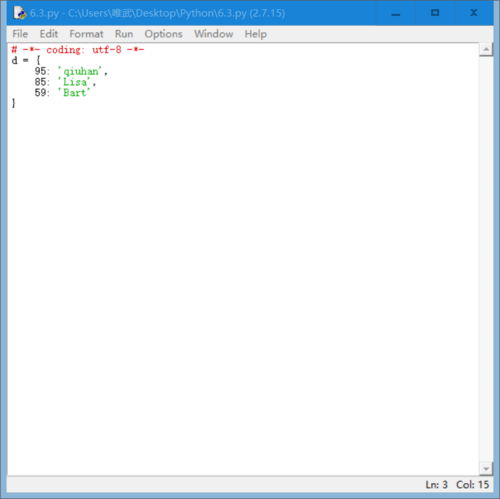The image size is (500, 499).
Task: Click the closing brace of the dictionary
Action: [x=14, y=103]
